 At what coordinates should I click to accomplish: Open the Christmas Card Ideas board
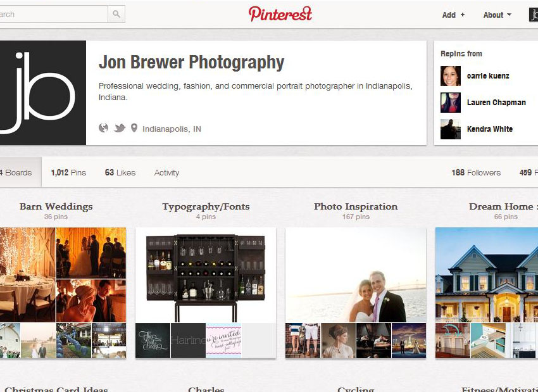click(x=56, y=389)
